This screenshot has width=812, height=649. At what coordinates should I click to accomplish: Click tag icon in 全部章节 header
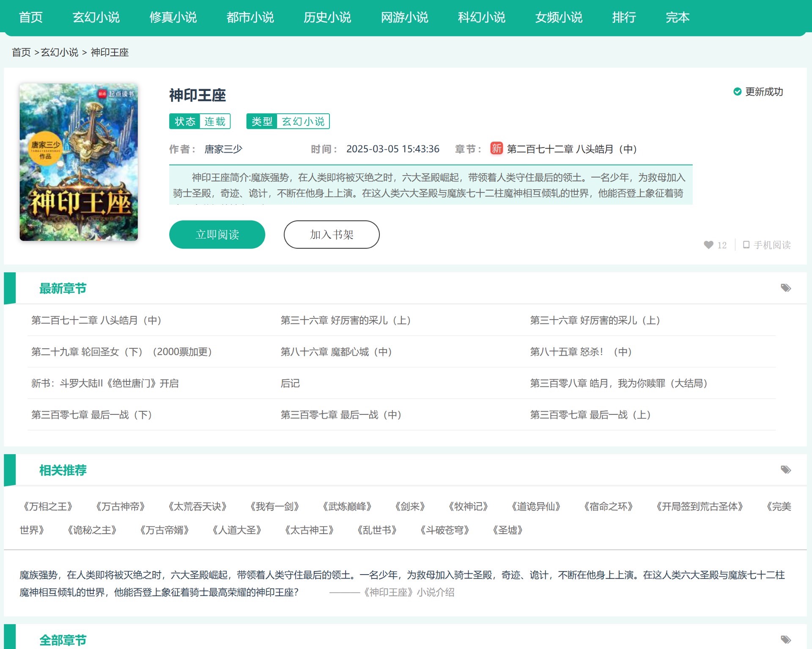(x=785, y=639)
